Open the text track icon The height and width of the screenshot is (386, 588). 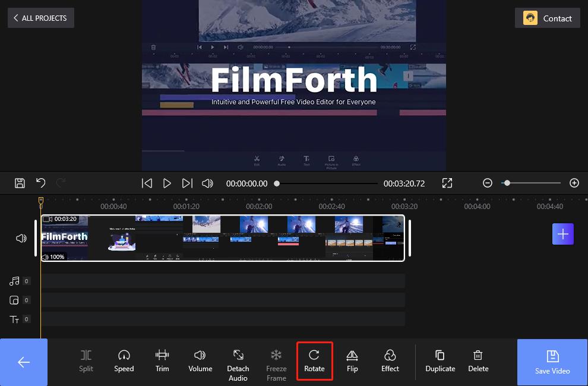click(x=14, y=319)
